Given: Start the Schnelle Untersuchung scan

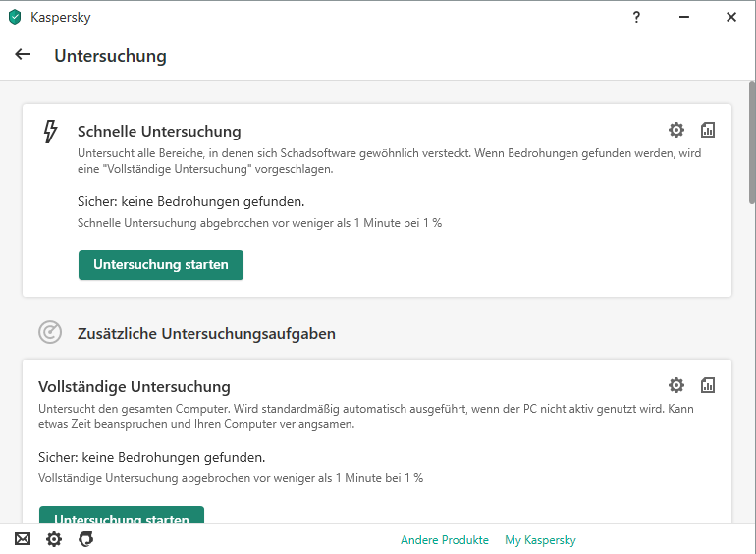Looking at the screenshot, I should [161, 265].
